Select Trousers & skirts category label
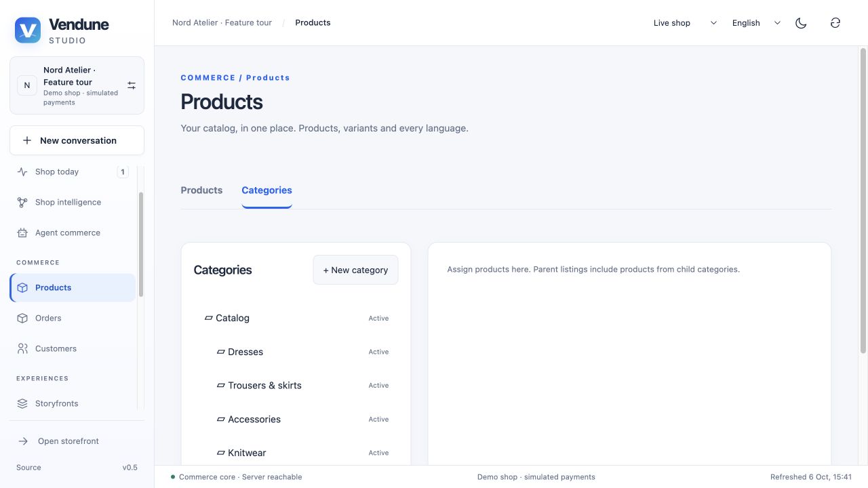The width and height of the screenshot is (868, 488). coord(264,386)
